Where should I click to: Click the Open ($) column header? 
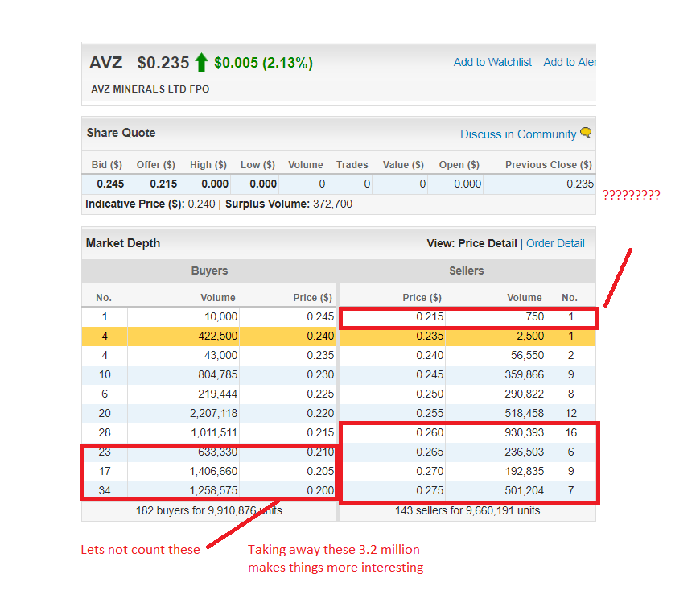pos(459,165)
